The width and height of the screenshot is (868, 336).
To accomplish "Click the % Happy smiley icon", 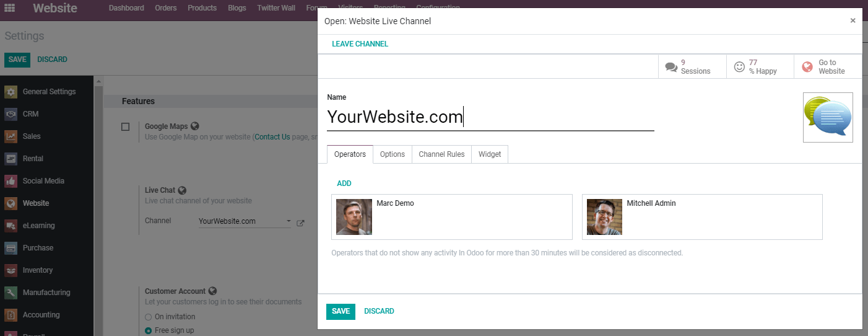I will tap(739, 67).
